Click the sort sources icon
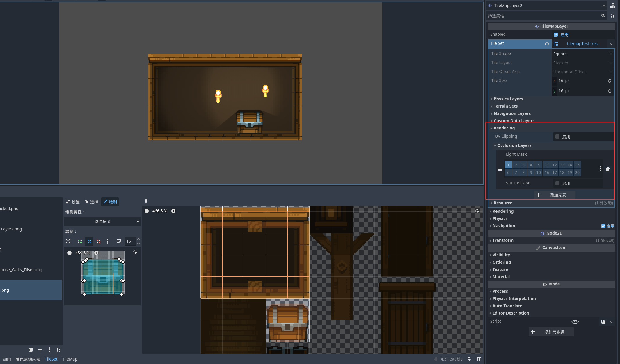 tap(59, 350)
